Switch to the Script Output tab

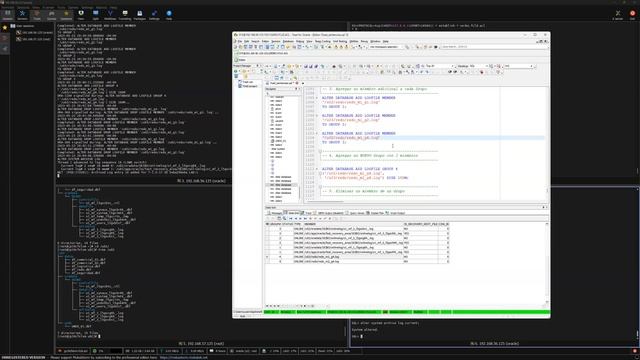click(x=395, y=213)
